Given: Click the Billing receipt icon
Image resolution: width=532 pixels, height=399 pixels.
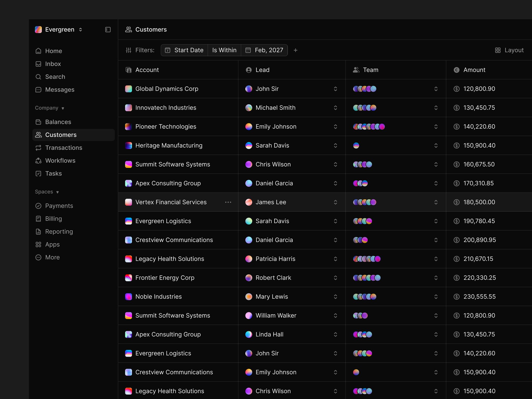Looking at the screenshot, I should pos(38,219).
